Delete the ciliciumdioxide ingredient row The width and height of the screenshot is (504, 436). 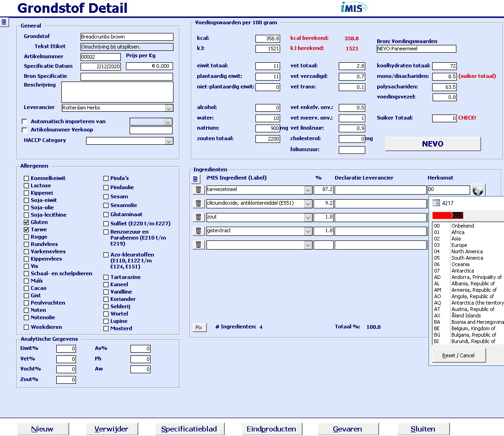point(198,203)
